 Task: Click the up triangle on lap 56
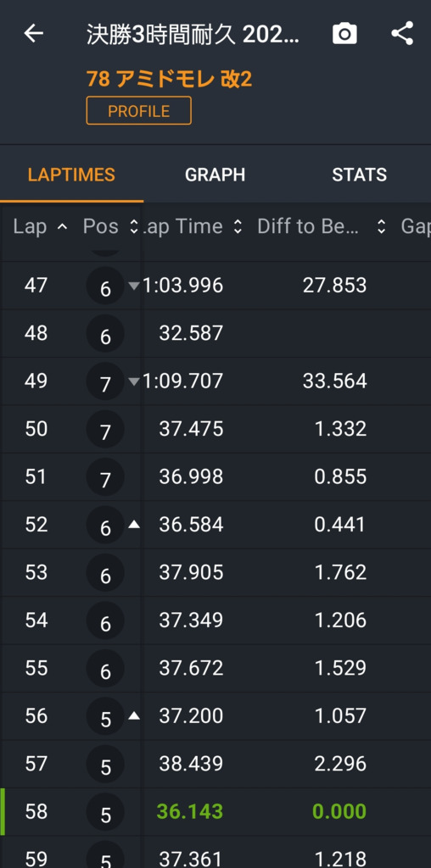[133, 715]
